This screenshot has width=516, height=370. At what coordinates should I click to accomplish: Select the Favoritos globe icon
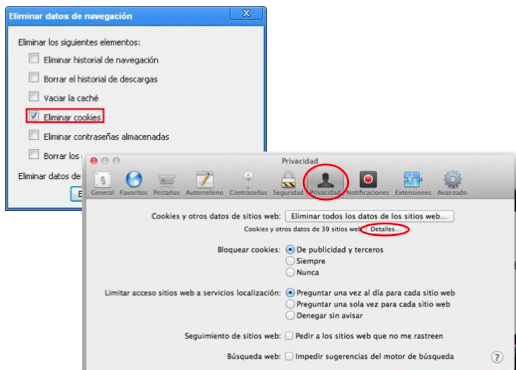click(x=134, y=183)
